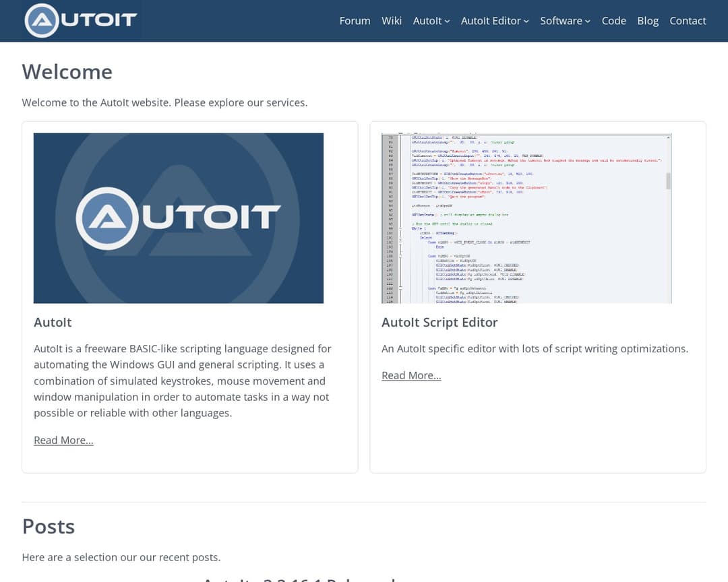Viewport: 728px width, 582px height.
Task: Click the AutoIt logo in the header
Action: pos(80,21)
